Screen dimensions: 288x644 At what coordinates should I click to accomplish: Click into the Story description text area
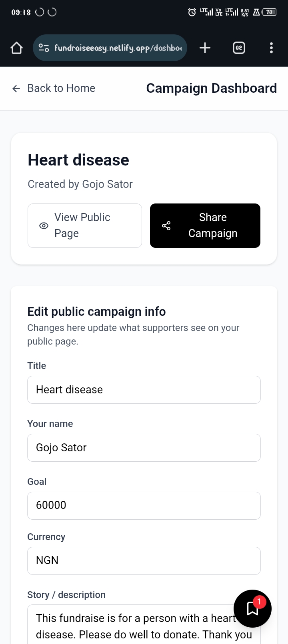pos(132,626)
